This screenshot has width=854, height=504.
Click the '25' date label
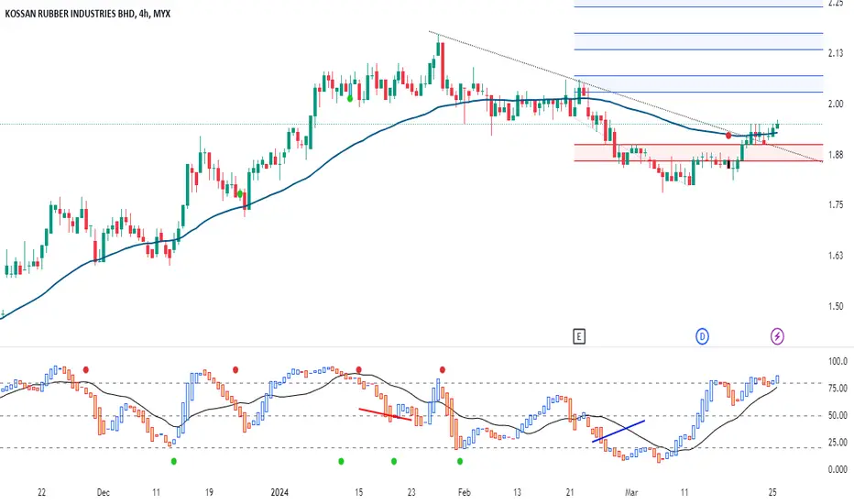pos(772,493)
